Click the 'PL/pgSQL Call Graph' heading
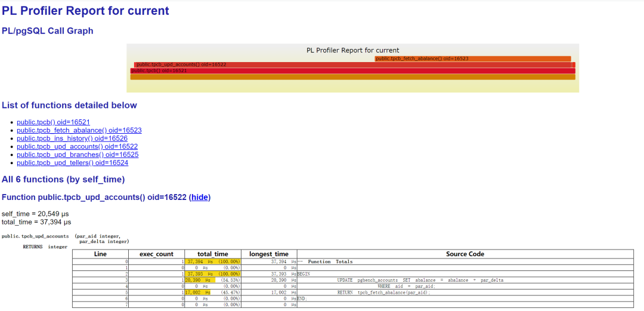The width and height of the screenshot is (644, 311). click(48, 31)
